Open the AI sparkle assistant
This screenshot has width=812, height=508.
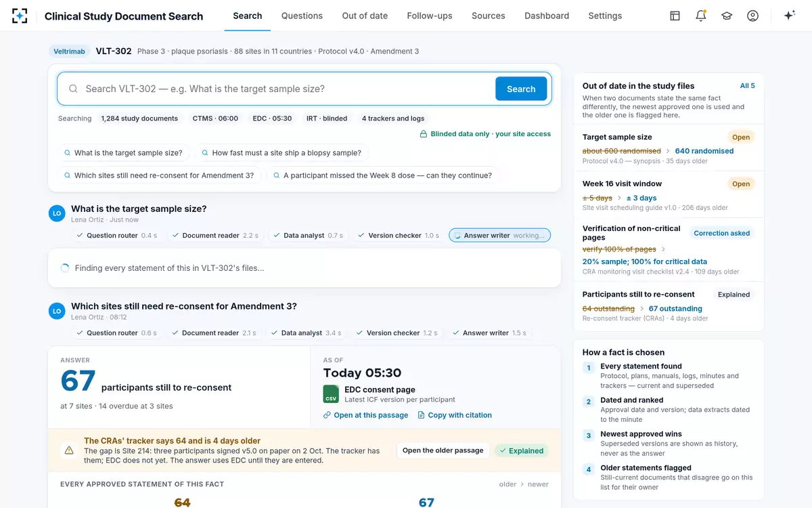click(x=789, y=16)
